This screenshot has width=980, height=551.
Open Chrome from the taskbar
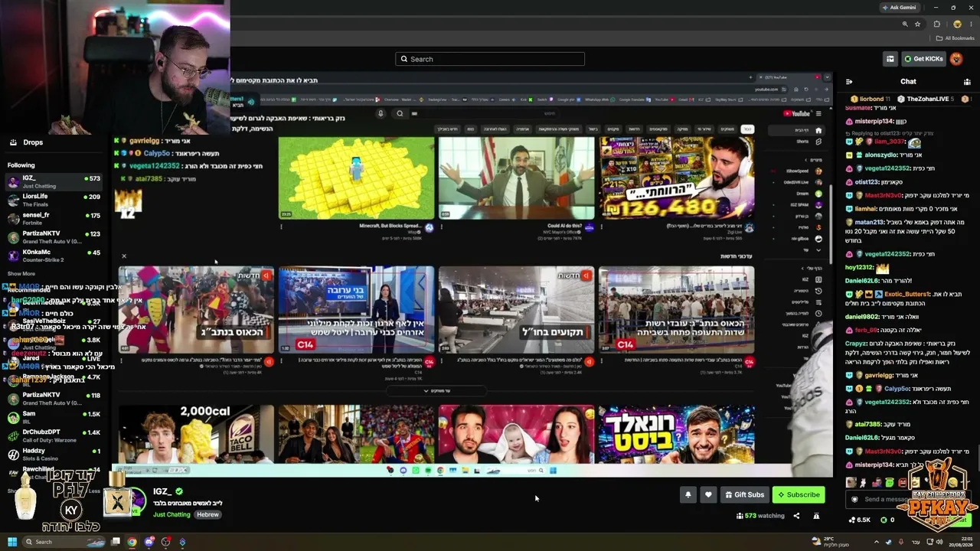pos(132,542)
